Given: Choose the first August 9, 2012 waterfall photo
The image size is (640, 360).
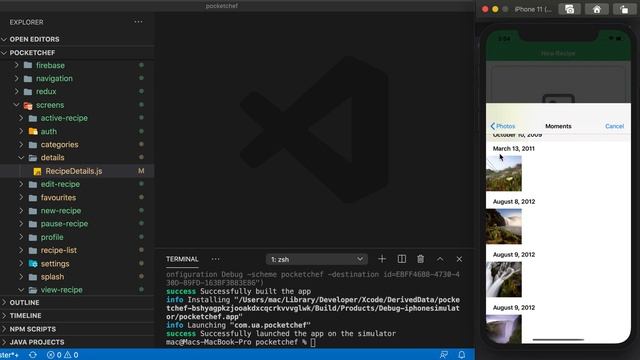Looking at the screenshot, I should click(x=504, y=279).
